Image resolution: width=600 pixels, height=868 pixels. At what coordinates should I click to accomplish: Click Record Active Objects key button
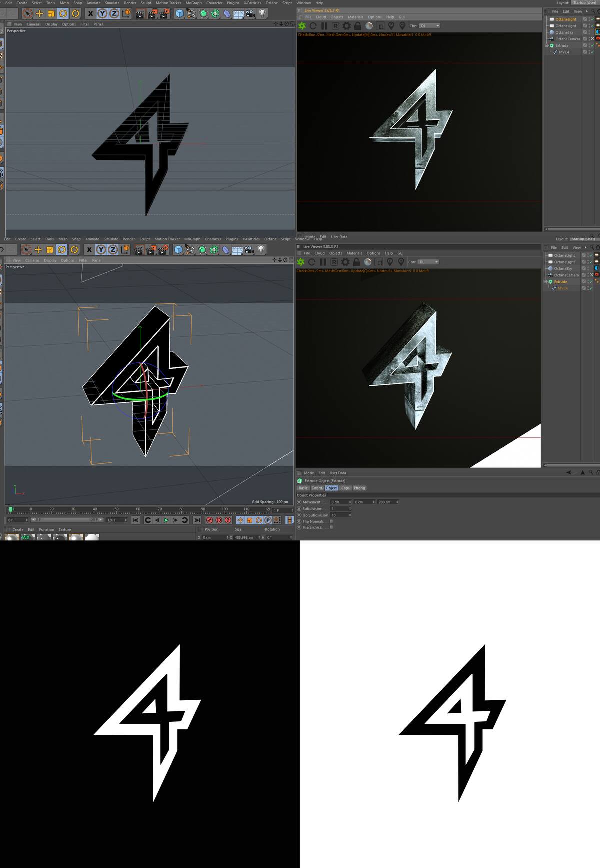[x=210, y=520]
